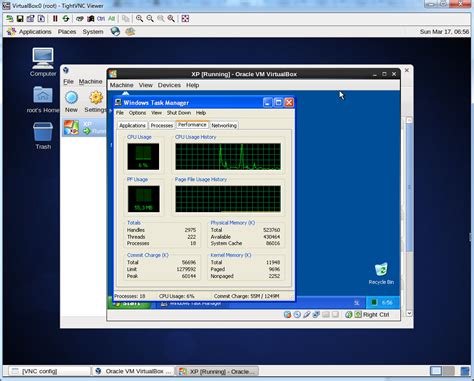This screenshot has height=381, width=474.
Task: Open the GNOME System menu
Action: (x=93, y=32)
